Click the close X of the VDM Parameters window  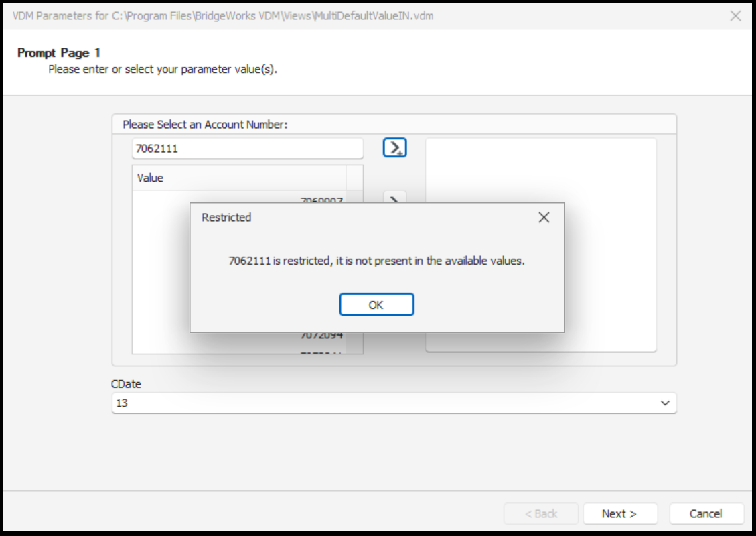737,15
